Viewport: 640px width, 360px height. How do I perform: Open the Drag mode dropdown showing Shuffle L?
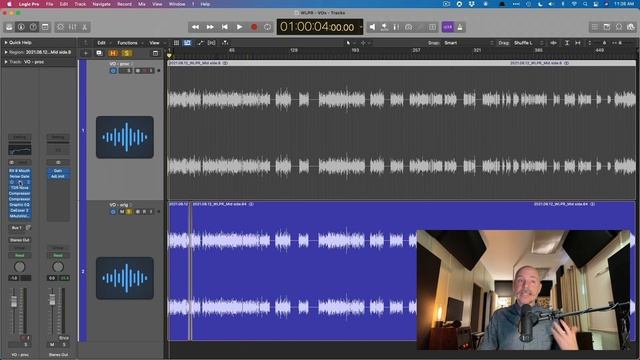point(529,43)
